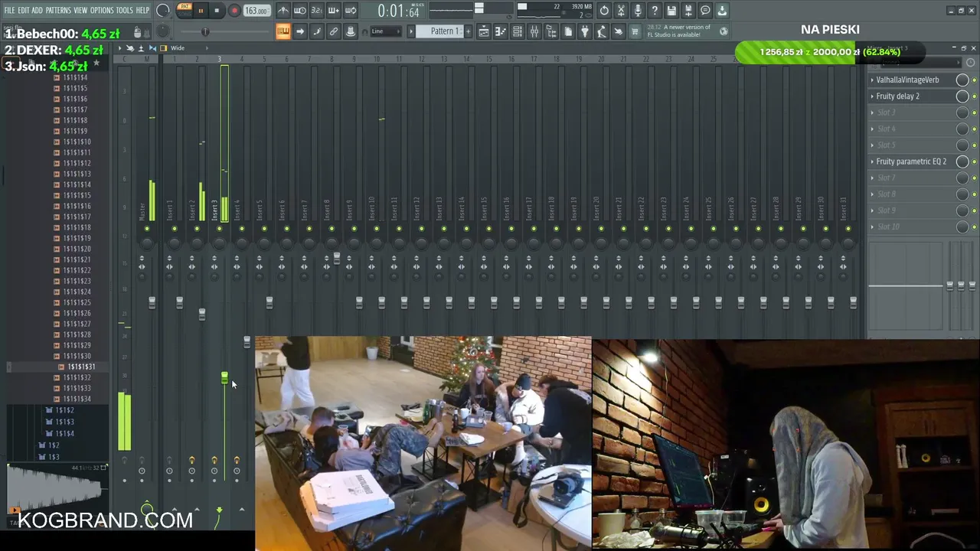Click the link controller icon

pyautogui.click(x=334, y=31)
